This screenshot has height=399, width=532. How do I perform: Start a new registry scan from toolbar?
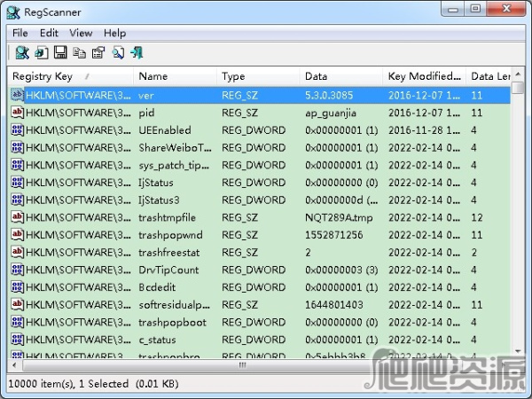[x=22, y=52]
